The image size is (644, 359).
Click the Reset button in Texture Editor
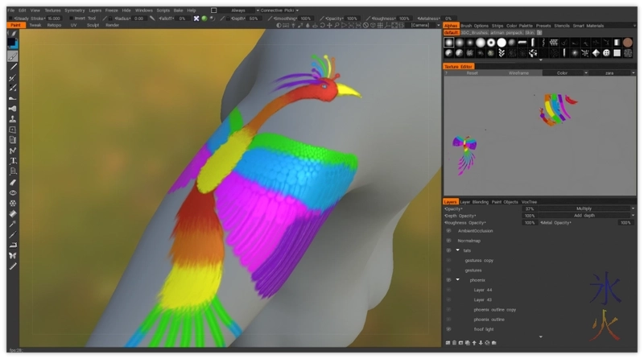point(473,72)
